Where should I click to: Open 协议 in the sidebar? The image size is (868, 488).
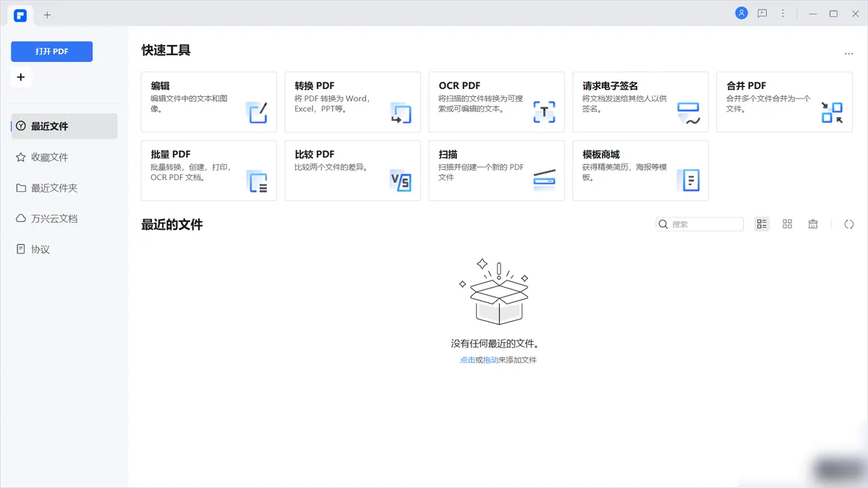point(64,249)
